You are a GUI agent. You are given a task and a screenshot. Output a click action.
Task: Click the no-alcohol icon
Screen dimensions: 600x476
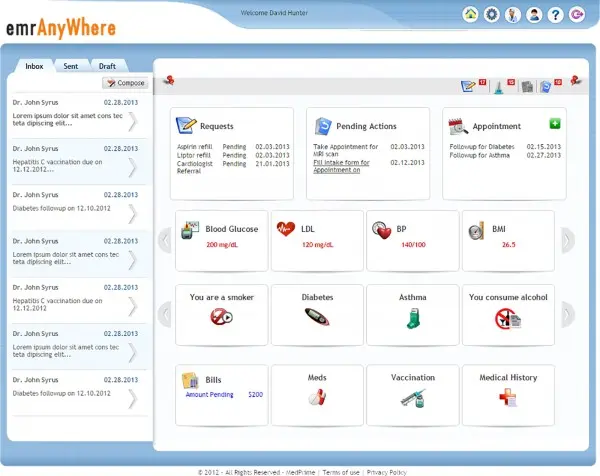pos(508,319)
